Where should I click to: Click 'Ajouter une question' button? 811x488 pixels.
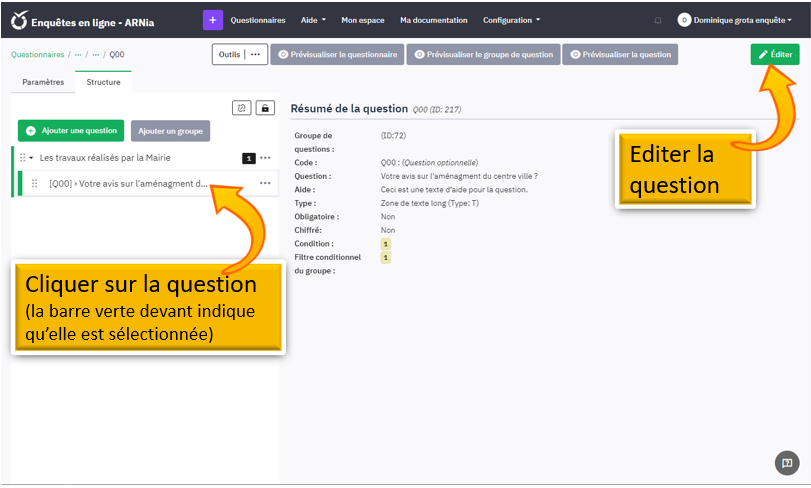point(70,131)
